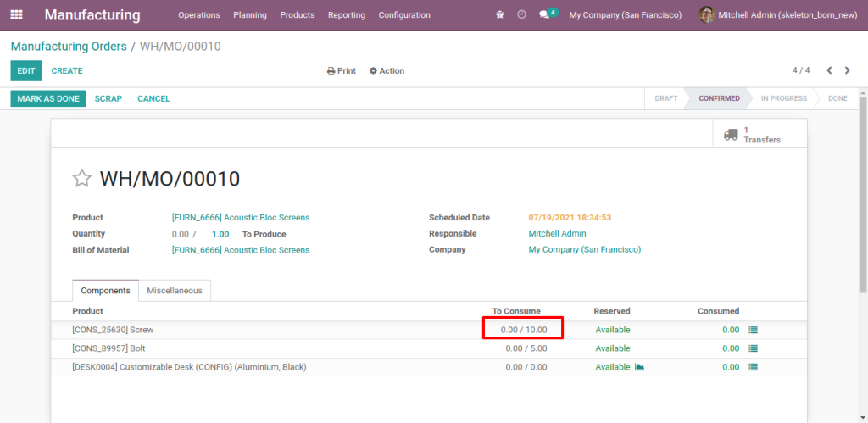Open the Mitchell Admin user menu
The width and height of the screenshot is (868, 423).
tap(778, 15)
